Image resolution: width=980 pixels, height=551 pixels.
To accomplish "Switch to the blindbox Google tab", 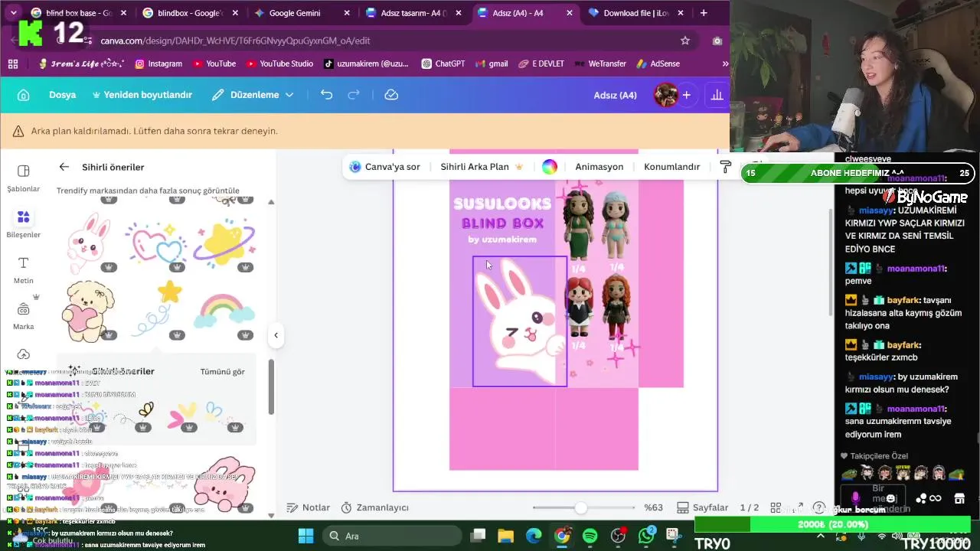I will [x=191, y=13].
